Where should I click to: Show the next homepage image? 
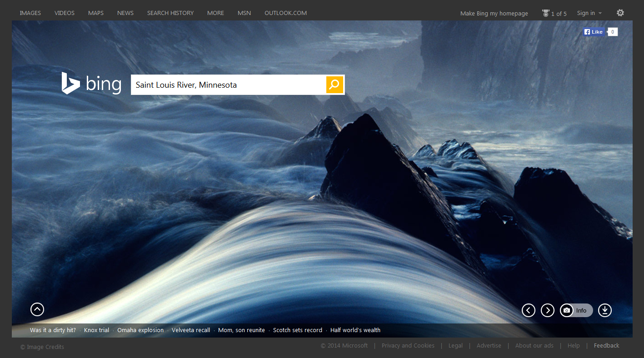pos(548,310)
